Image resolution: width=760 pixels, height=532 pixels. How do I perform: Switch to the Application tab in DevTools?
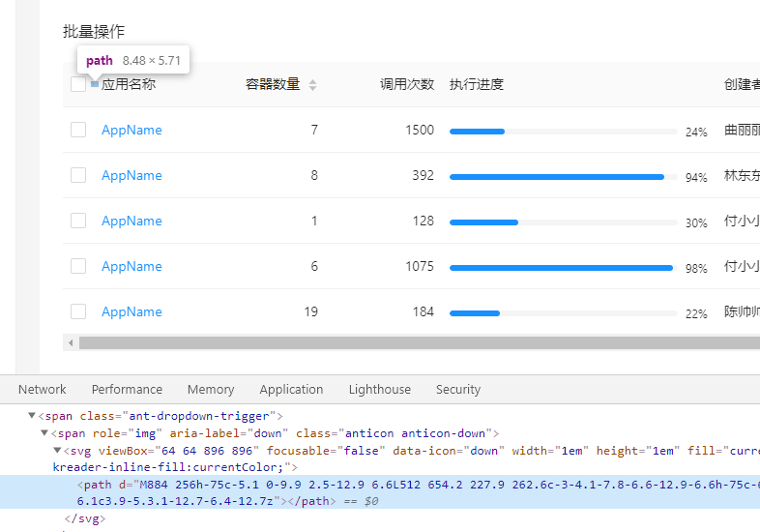pos(291,390)
